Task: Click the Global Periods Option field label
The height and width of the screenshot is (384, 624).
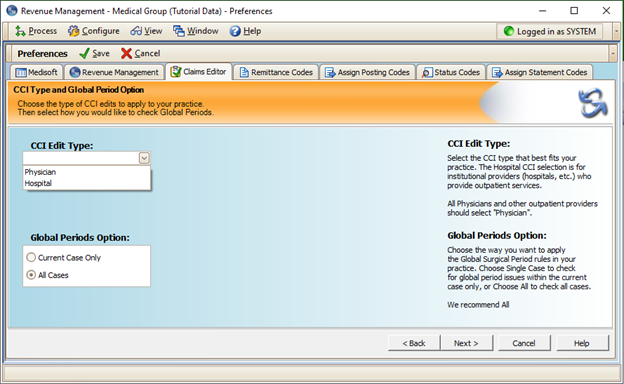Action: [x=80, y=238]
